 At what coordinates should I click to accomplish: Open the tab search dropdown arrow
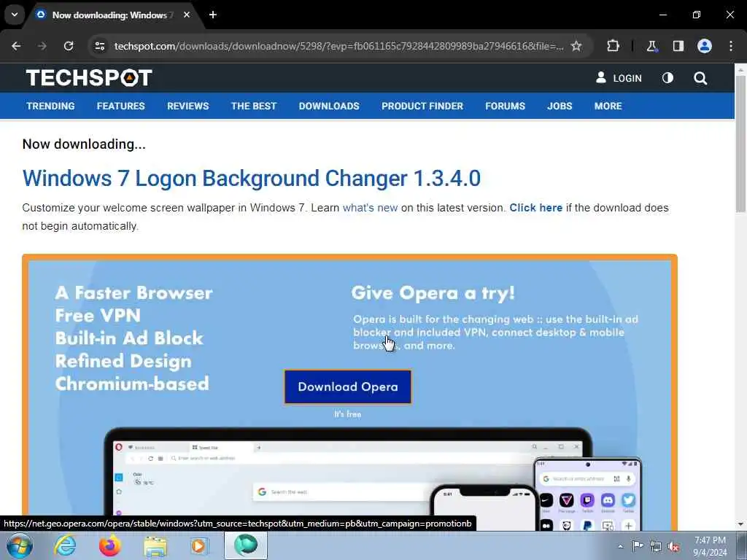[x=15, y=15]
